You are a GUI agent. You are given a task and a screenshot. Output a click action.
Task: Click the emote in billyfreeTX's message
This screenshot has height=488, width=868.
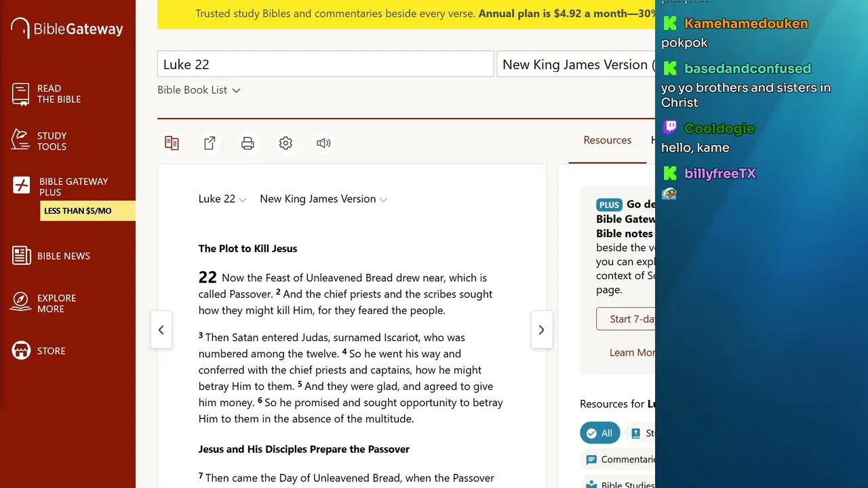click(669, 194)
